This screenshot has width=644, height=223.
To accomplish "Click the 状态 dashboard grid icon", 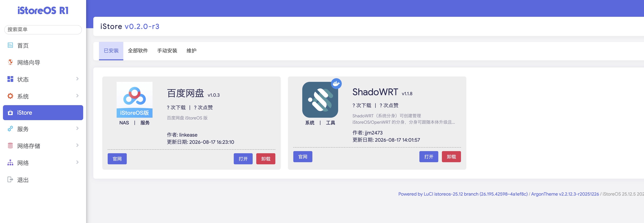I will [10, 79].
